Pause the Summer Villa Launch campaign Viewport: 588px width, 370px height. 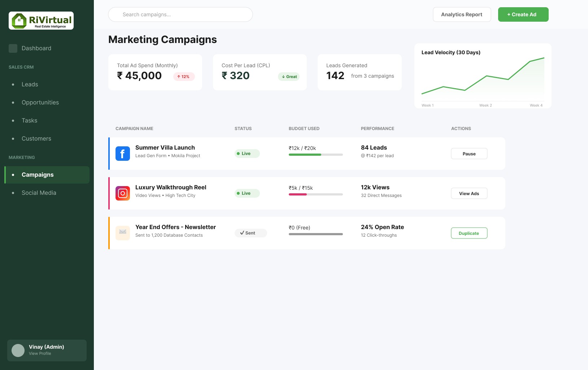[469, 154]
